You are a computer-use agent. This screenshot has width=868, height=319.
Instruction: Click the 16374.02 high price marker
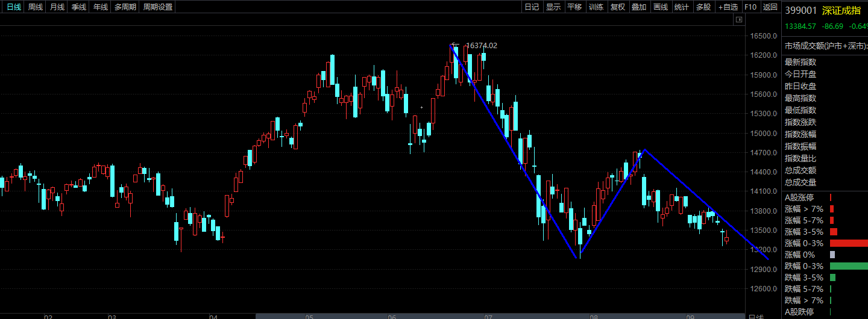tap(482, 45)
